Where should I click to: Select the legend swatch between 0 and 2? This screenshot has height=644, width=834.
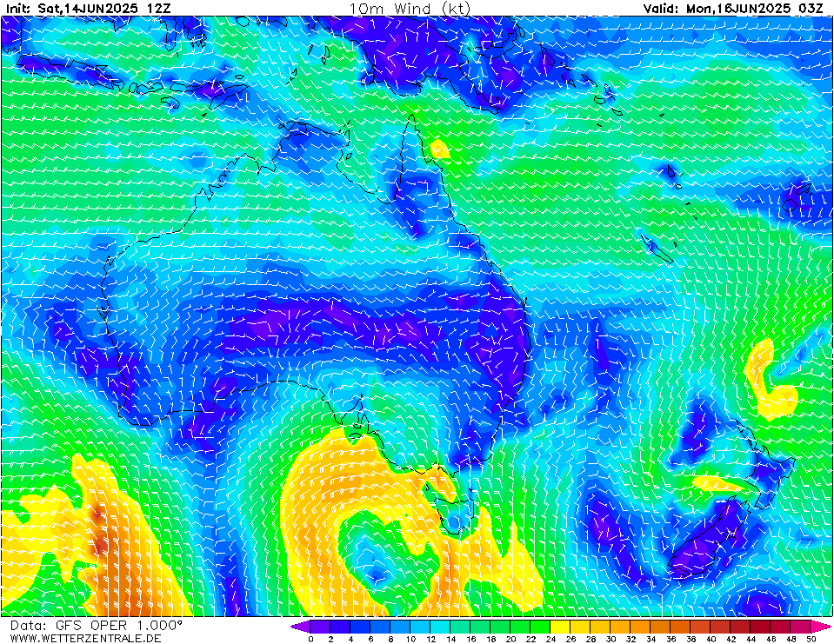coord(320,627)
